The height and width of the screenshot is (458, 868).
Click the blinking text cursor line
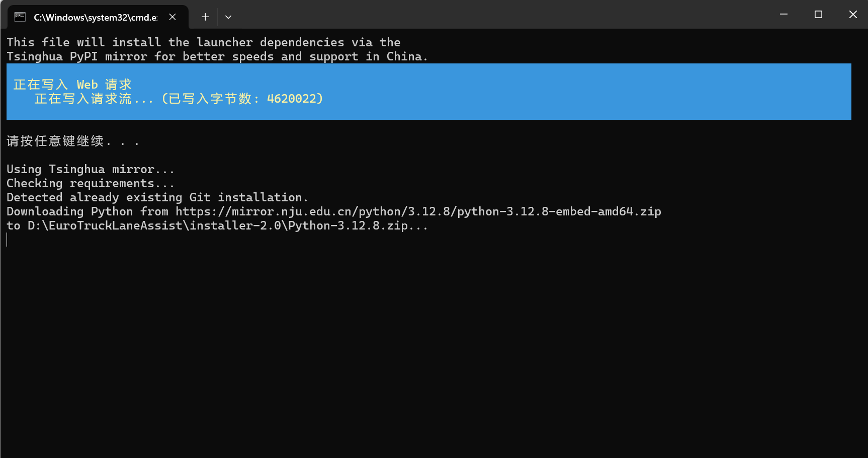point(8,240)
